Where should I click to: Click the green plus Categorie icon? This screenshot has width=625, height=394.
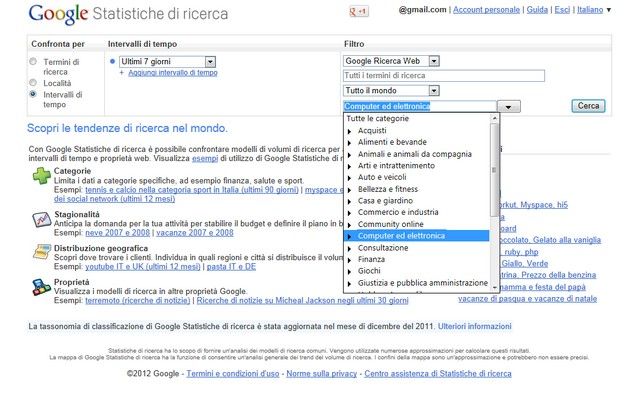click(41, 176)
